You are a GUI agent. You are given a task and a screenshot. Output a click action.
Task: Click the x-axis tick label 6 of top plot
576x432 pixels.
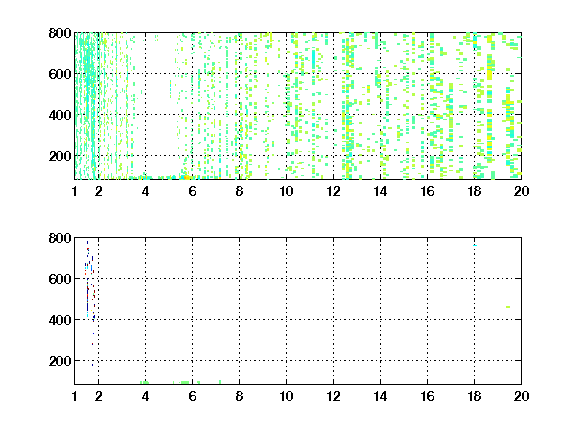[x=192, y=191]
